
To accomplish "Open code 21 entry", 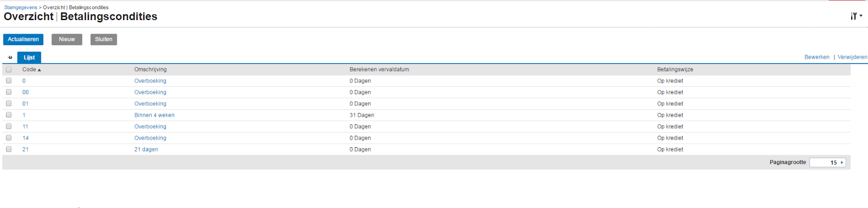I will click(25, 149).
